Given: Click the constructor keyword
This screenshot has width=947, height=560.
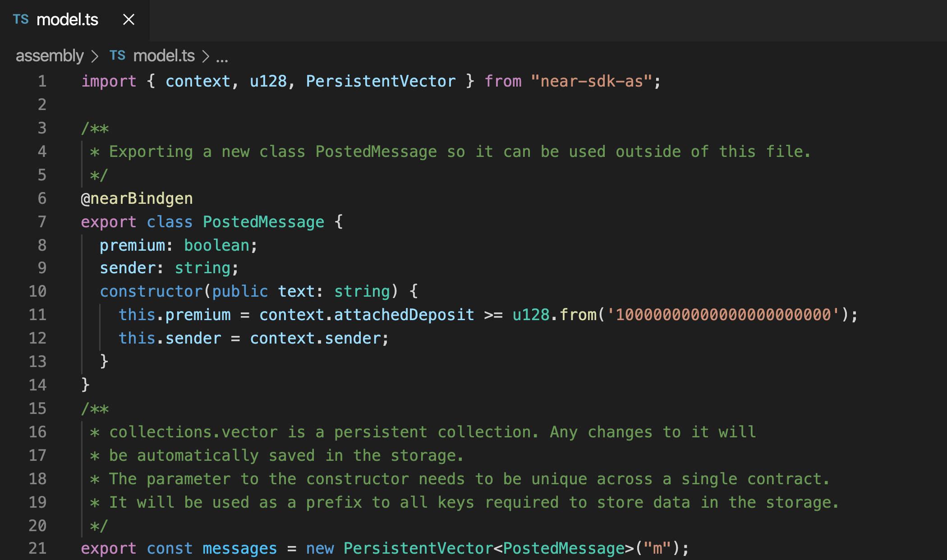Looking at the screenshot, I should (151, 291).
